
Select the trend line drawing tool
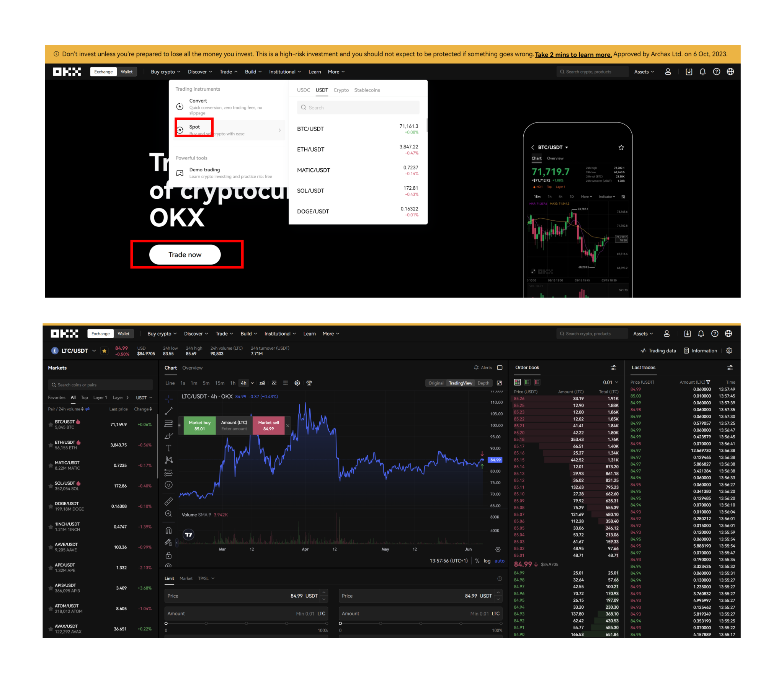click(168, 411)
